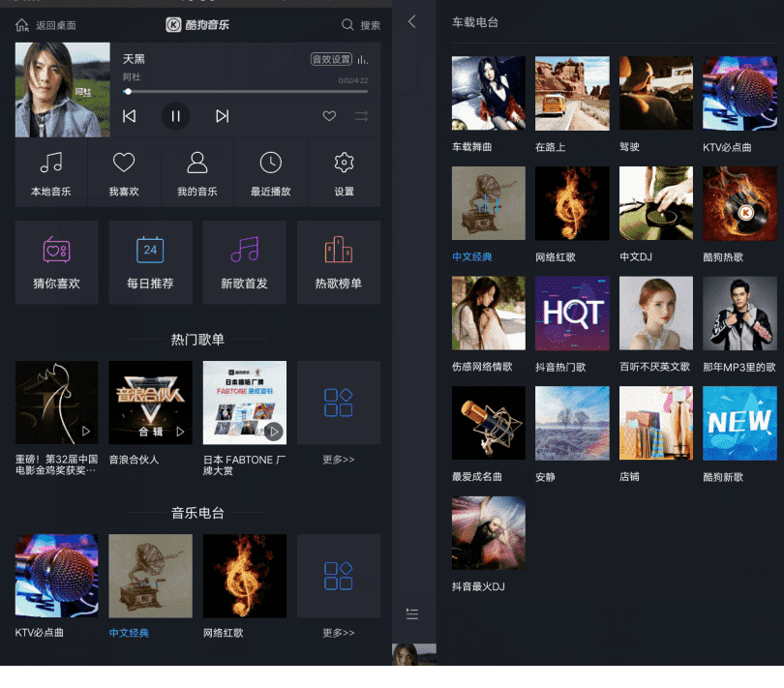Select 在路上 station

point(572,93)
